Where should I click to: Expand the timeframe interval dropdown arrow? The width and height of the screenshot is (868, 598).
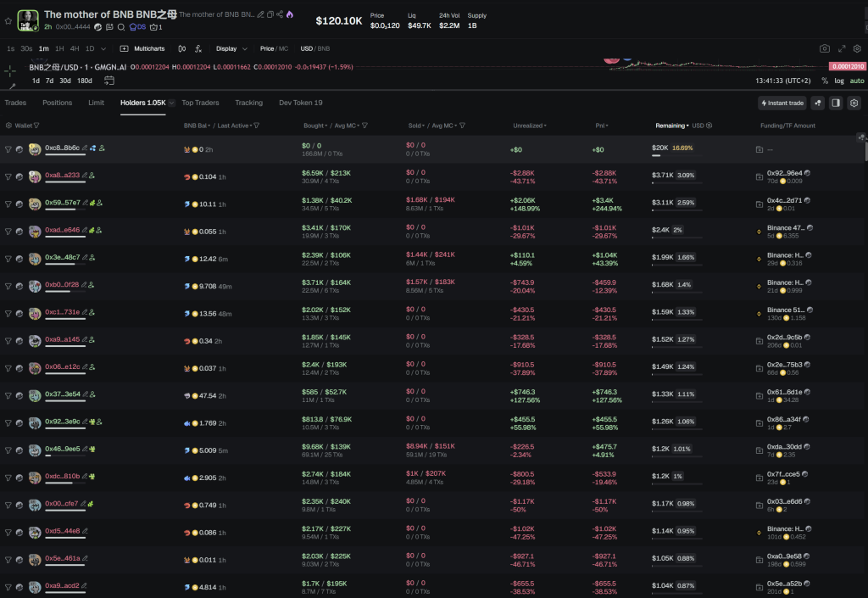pyautogui.click(x=105, y=49)
